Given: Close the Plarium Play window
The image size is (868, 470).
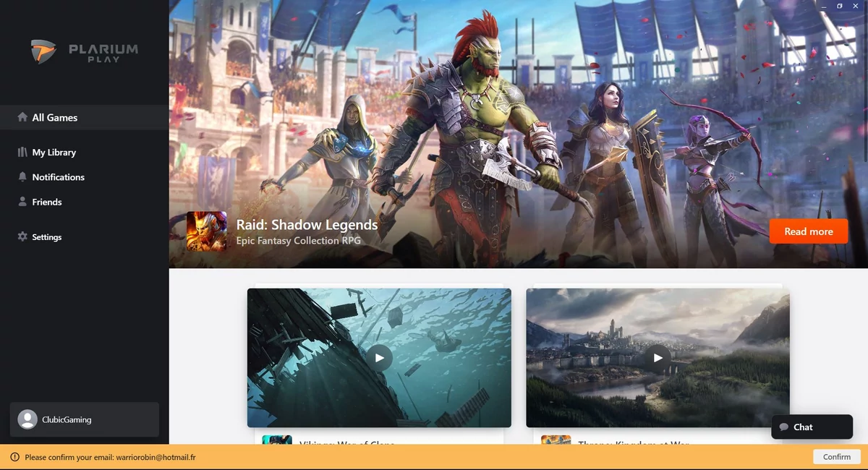Looking at the screenshot, I should coord(856,6).
